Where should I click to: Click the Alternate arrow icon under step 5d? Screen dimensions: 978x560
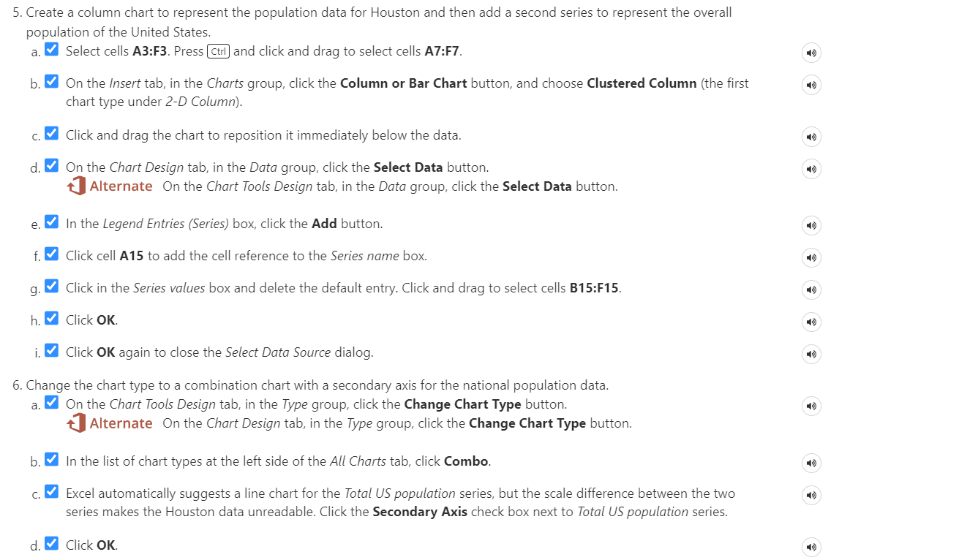[77, 186]
